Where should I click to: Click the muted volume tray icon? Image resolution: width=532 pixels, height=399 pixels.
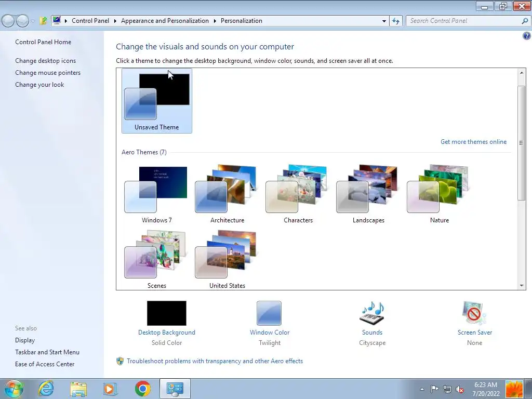(460, 389)
